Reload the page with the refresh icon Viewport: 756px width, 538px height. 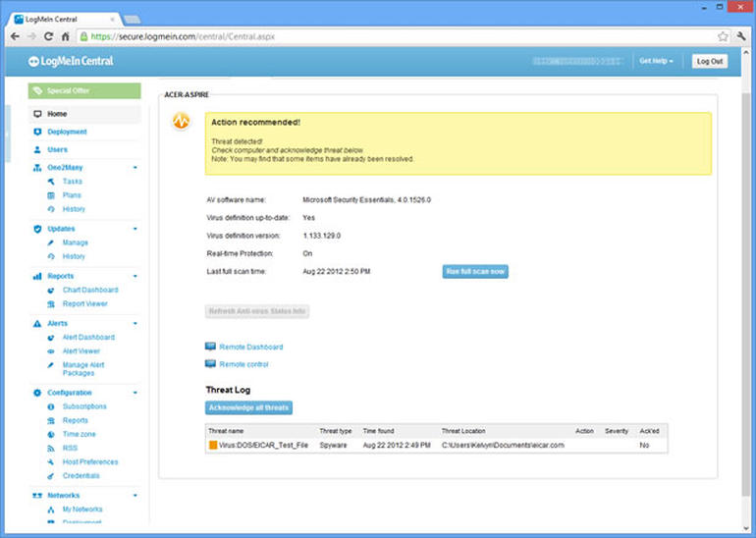pos(49,36)
